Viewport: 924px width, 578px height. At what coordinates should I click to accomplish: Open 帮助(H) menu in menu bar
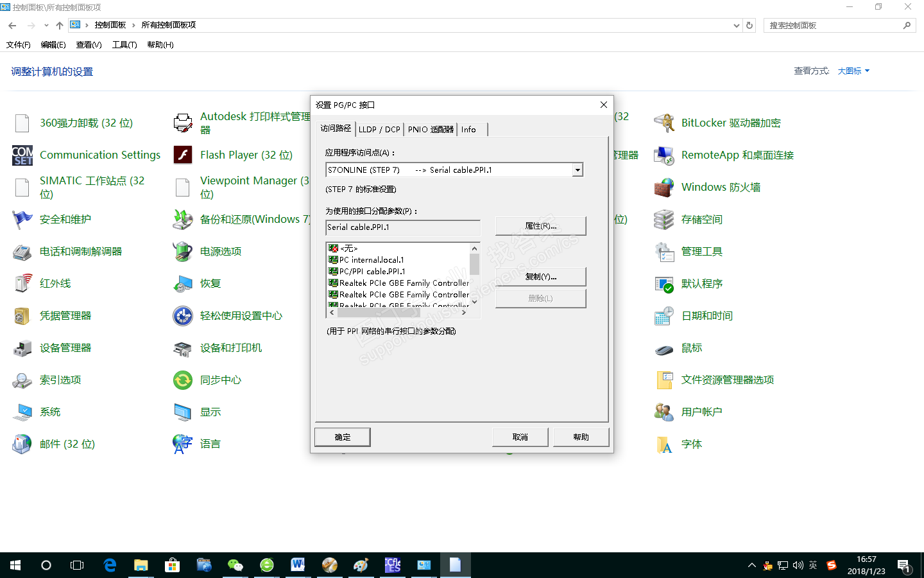click(x=160, y=45)
